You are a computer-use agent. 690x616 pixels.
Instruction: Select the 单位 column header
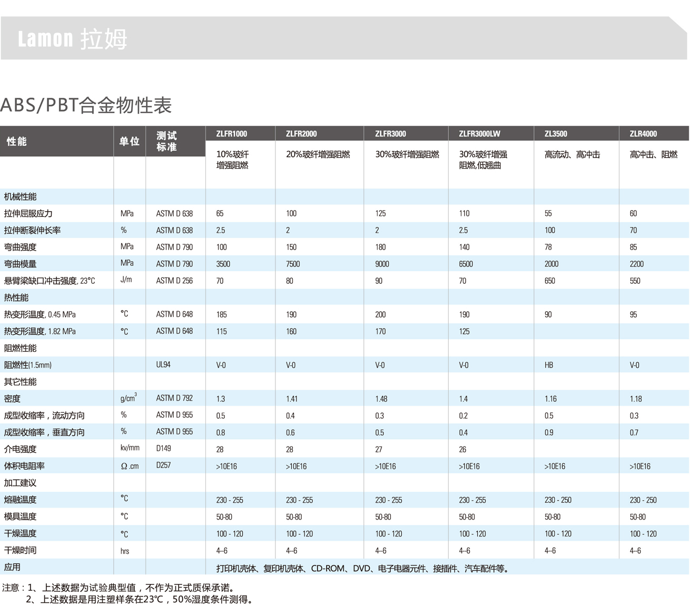click(129, 141)
